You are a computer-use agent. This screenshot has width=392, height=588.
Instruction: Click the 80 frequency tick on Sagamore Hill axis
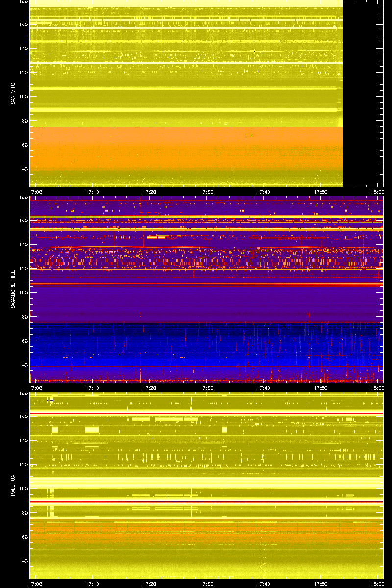click(24, 317)
